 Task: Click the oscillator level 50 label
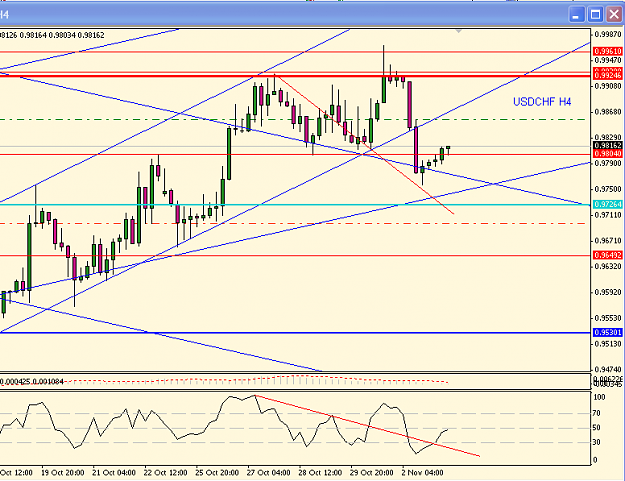(597, 428)
